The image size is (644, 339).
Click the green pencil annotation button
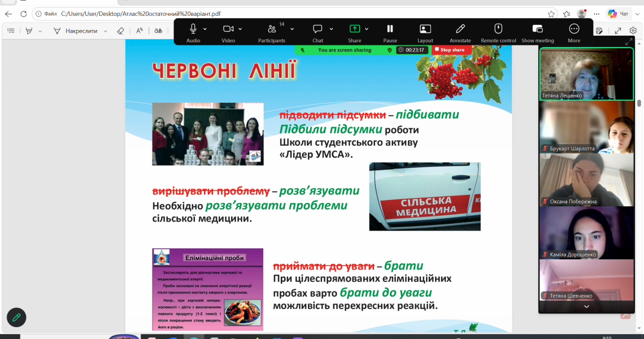(16, 317)
